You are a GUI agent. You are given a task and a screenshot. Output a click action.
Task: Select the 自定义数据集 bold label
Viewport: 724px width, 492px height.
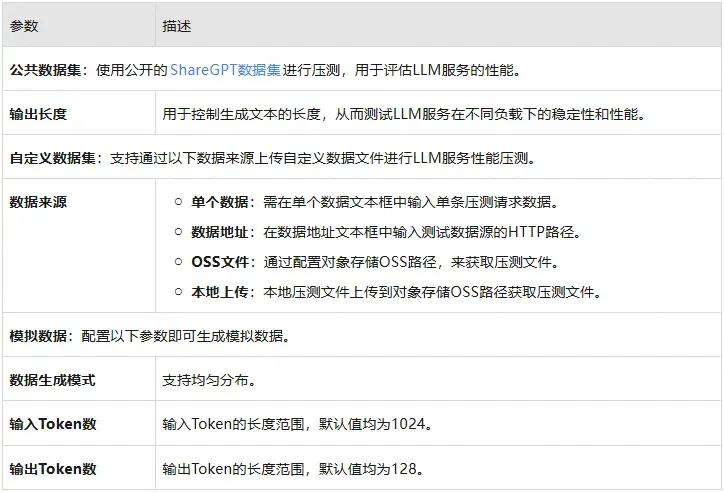[53, 158]
